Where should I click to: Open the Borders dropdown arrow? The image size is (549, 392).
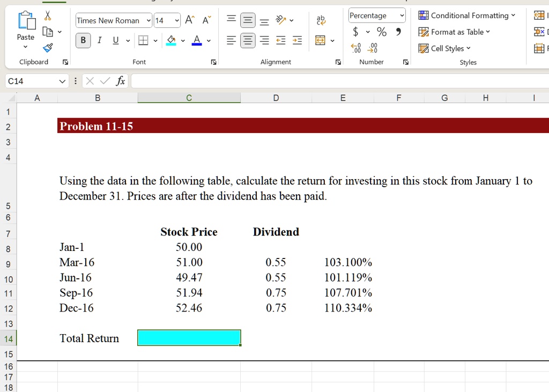[x=155, y=41]
